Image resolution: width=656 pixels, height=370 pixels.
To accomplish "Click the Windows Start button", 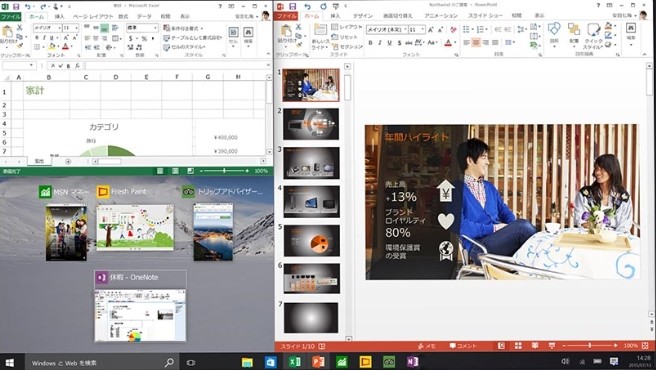I will pyautogui.click(x=9, y=362).
